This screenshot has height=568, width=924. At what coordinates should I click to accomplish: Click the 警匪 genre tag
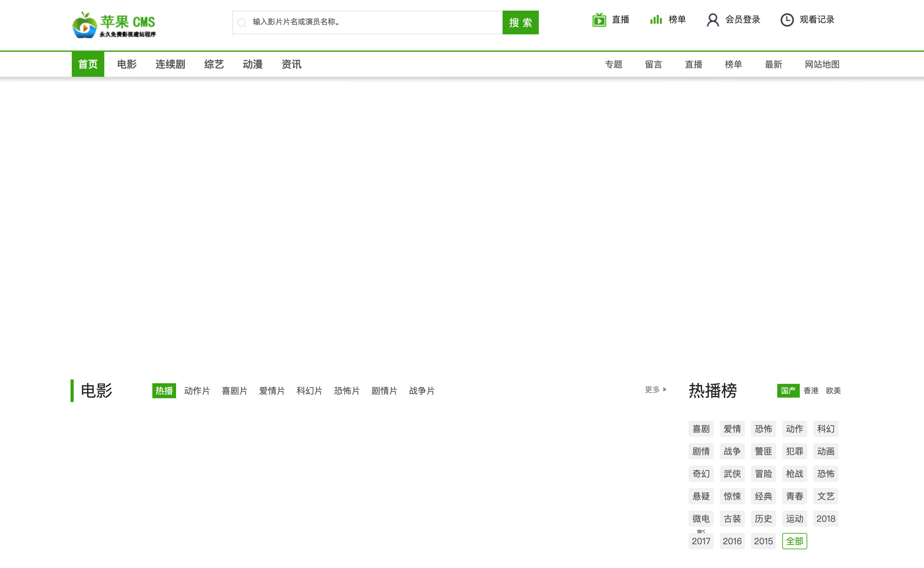pyautogui.click(x=763, y=451)
